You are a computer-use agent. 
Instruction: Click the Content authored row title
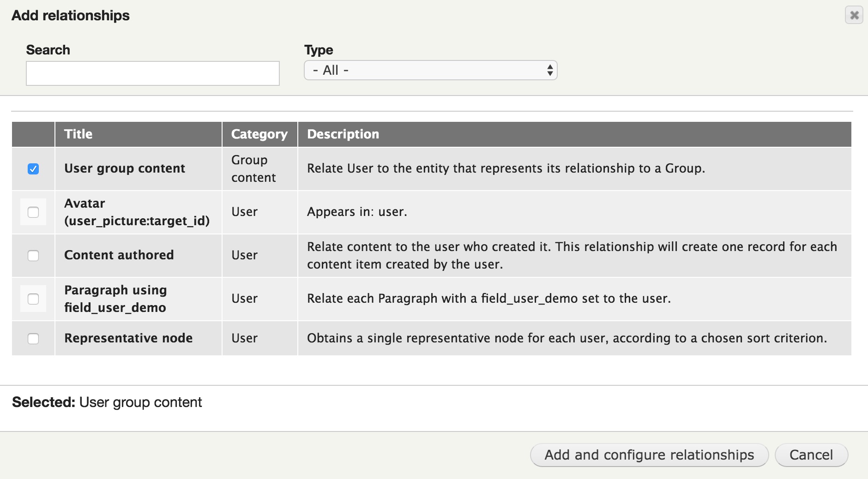click(119, 255)
